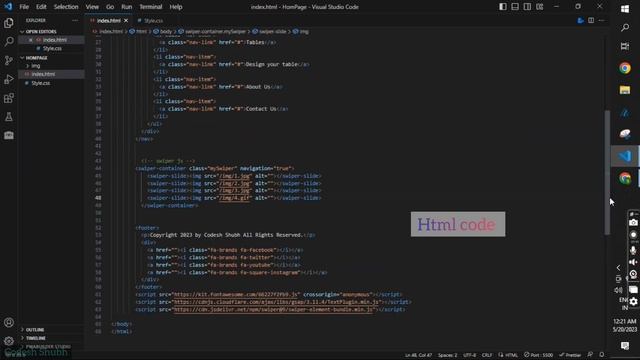Toggle the bottom panel layout icon

click(x=515, y=7)
